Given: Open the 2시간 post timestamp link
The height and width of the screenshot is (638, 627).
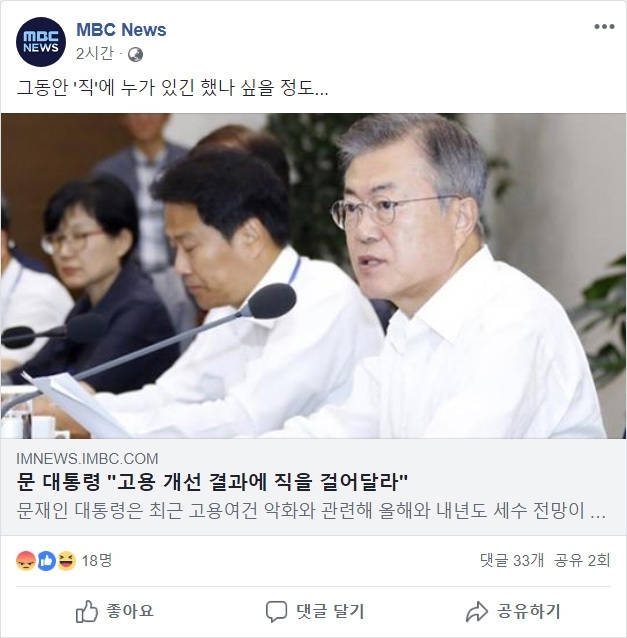Looking at the screenshot, I should 94,54.
